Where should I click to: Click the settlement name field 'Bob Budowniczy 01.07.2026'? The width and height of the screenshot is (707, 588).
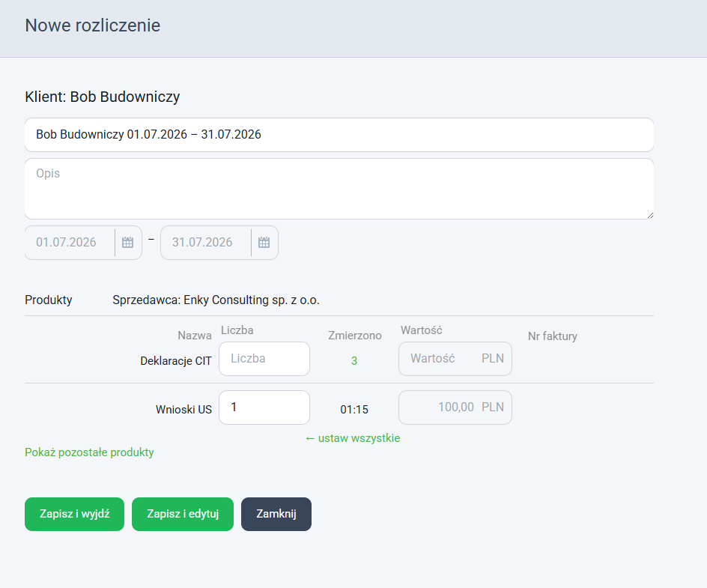339,135
